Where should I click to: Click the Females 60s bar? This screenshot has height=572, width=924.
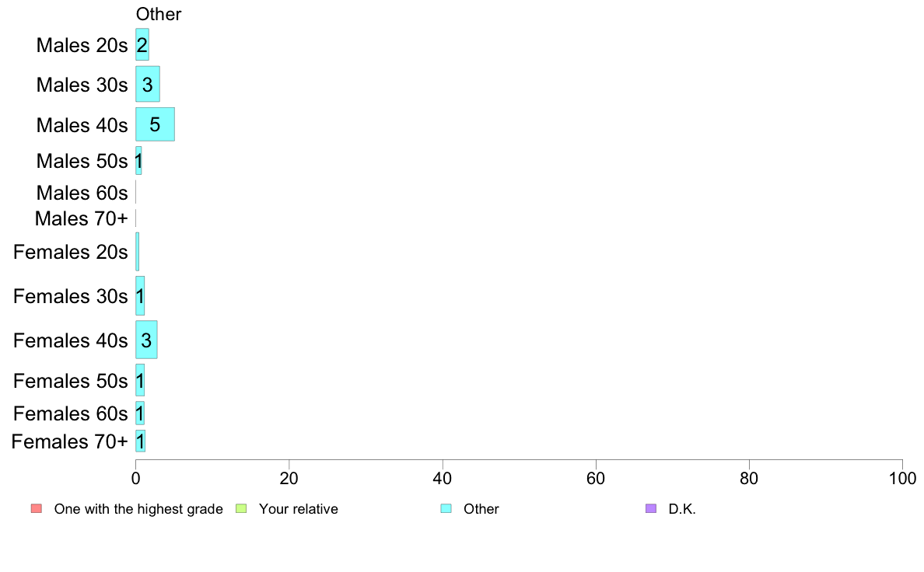pyautogui.click(x=140, y=413)
